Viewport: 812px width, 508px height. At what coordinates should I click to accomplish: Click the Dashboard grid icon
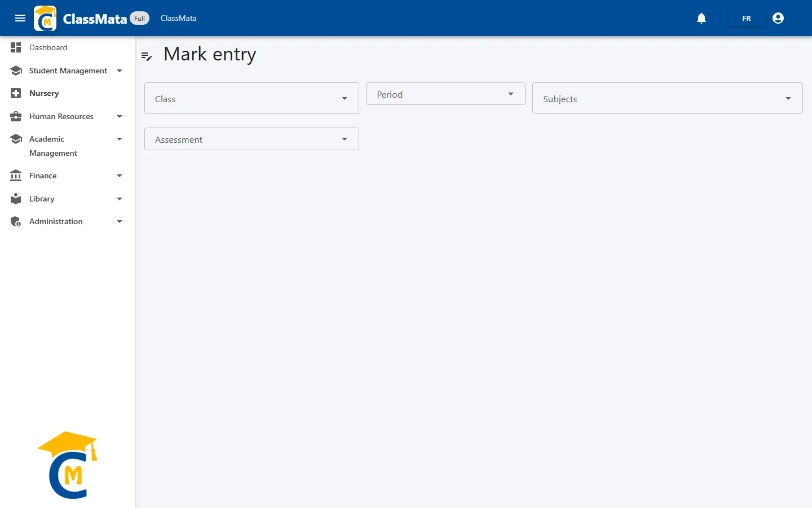(16, 47)
